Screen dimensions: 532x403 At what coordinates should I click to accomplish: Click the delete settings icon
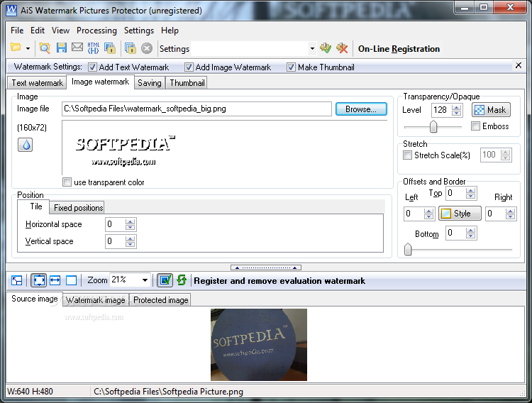342,48
